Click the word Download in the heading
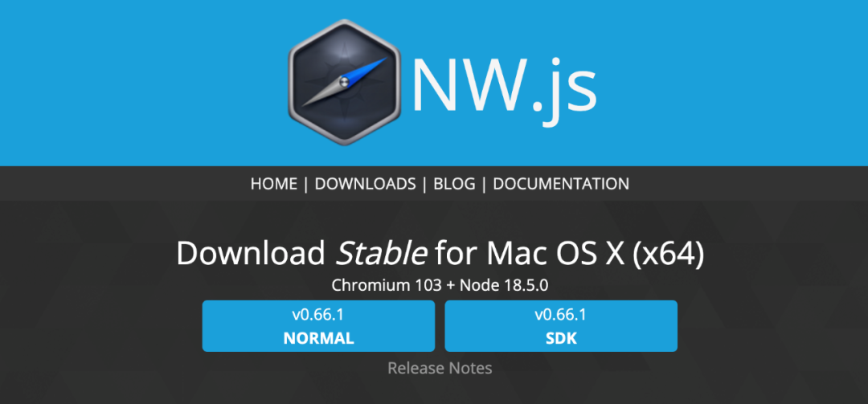 click(252, 254)
